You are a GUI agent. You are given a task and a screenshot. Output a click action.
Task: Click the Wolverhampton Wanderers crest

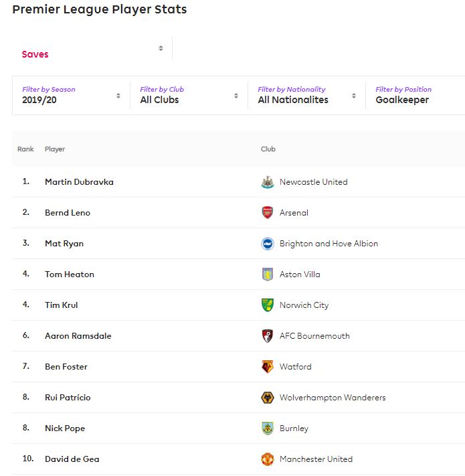point(268,398)
